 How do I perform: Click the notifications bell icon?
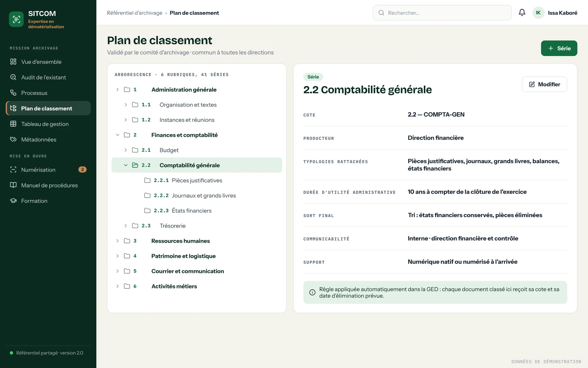point(522,13)
